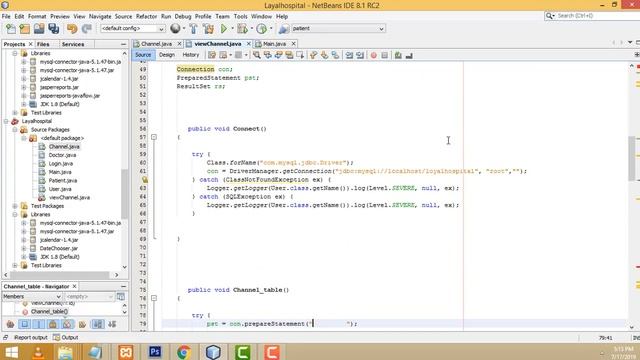
Task: Toggle Sort by Source in Navigator
Action: [112, 324]
